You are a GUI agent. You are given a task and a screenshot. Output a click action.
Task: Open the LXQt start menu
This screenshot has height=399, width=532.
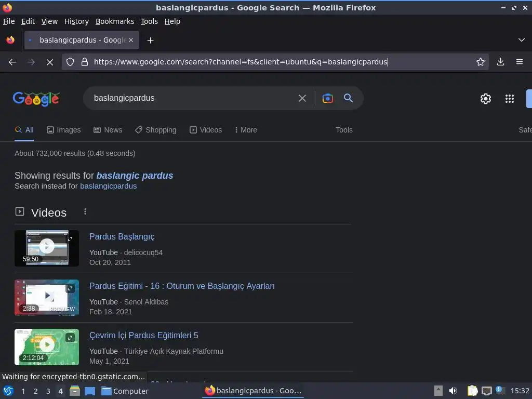8,391
